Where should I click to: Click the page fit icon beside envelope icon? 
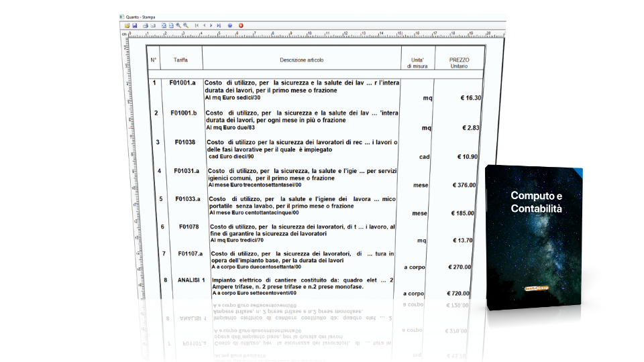tap(164, 25)
